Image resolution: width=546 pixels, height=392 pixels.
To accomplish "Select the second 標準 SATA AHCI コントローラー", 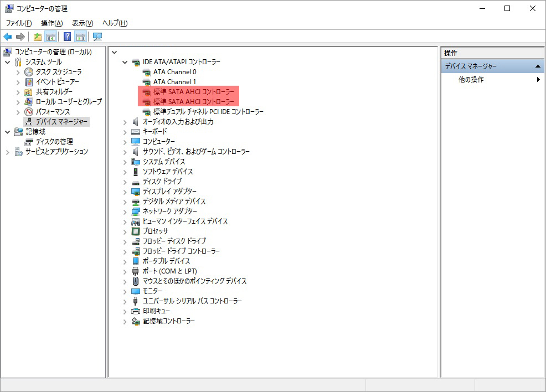I will pos(194,102).
